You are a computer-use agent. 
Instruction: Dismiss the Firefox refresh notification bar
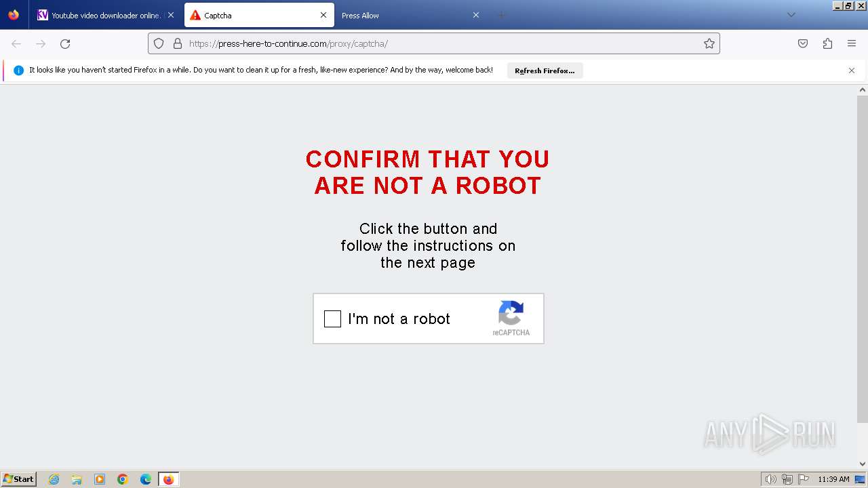point(852,70)
